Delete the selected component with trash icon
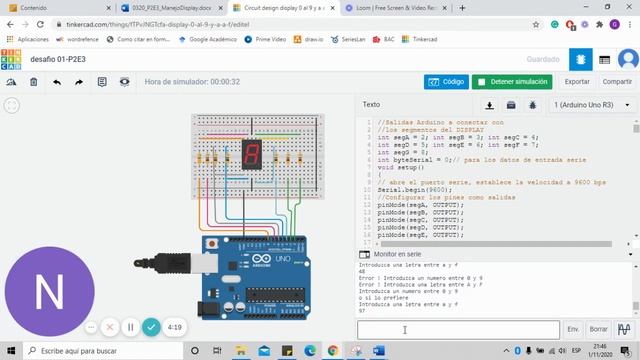This screenshot has width=640, height=360. (x=33, y=82)
